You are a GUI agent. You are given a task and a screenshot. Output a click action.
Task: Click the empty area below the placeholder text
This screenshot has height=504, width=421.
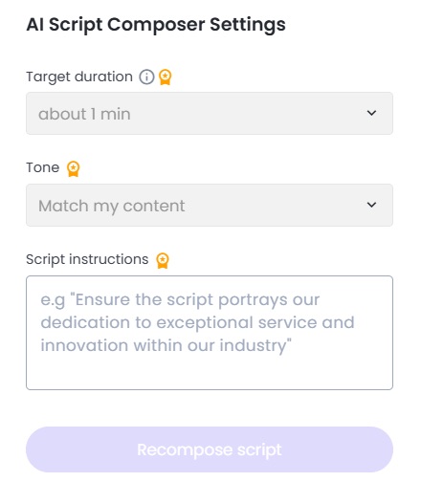210,372
